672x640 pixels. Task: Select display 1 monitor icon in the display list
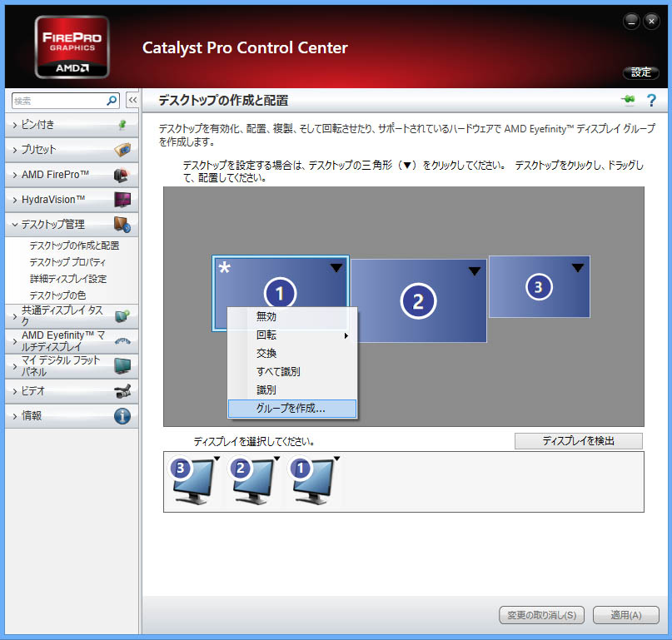coord(312,481)
